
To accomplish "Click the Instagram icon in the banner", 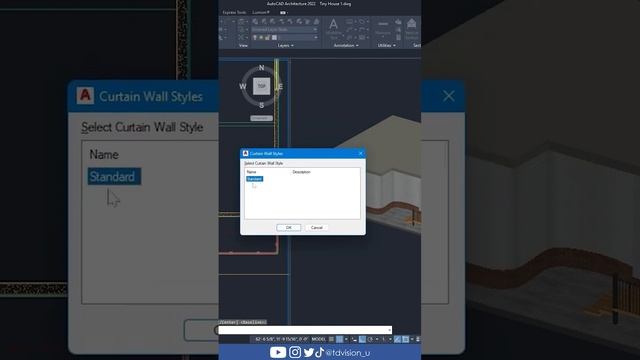I will [295, 352].
